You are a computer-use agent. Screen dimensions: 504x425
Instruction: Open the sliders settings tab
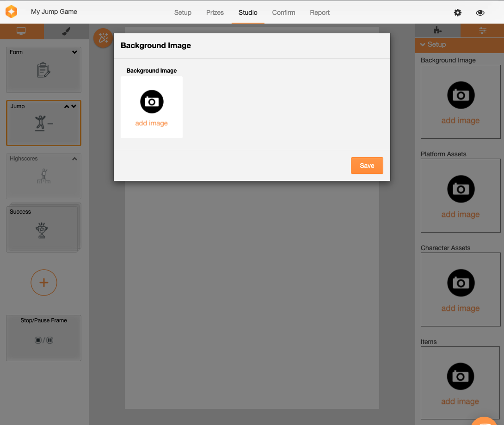click(482, 31)
